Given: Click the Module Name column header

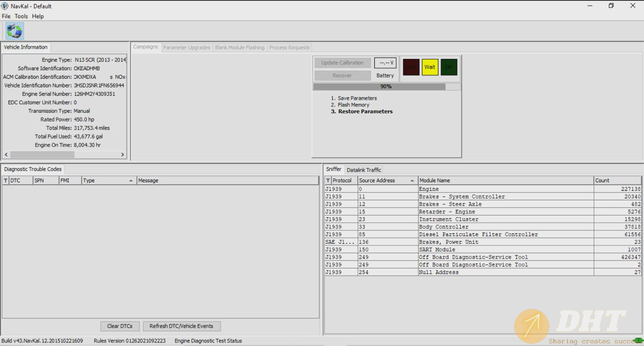Looking at the screenshot, I should tap(506, 180).
